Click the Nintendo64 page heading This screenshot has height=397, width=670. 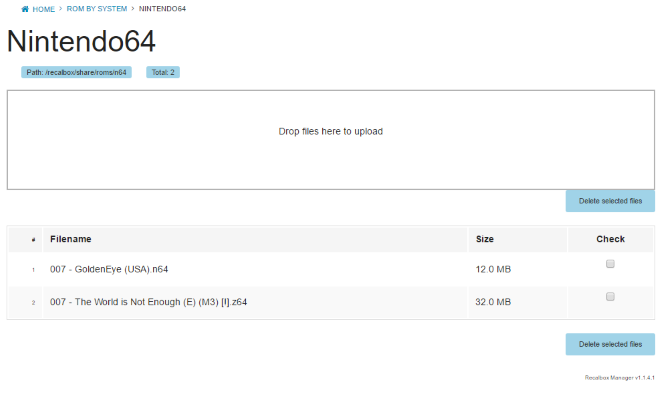(x=81, y=41)
